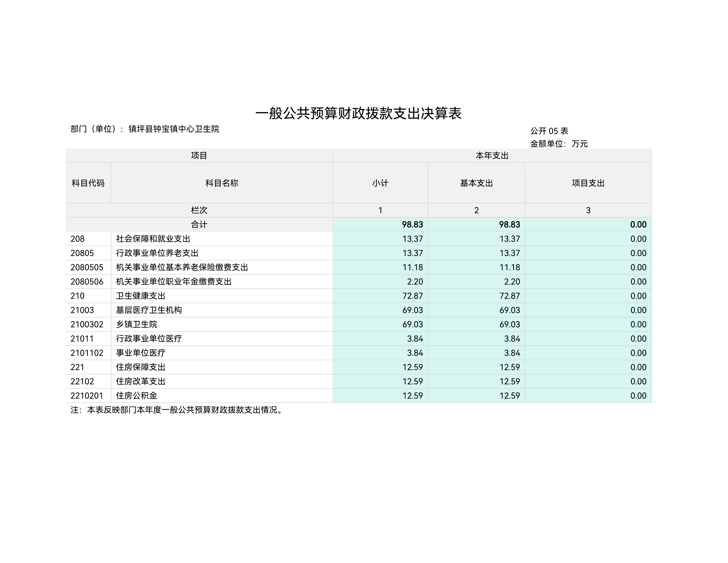Select code cell 2080505
The height and width of the screenshot is (563, 728).
(88, 267)
